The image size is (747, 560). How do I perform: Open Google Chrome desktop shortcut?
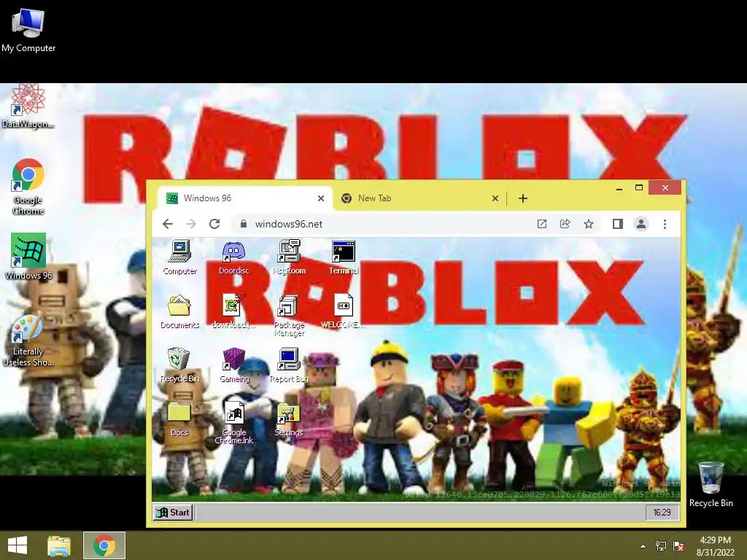click(x=28, y=186)
